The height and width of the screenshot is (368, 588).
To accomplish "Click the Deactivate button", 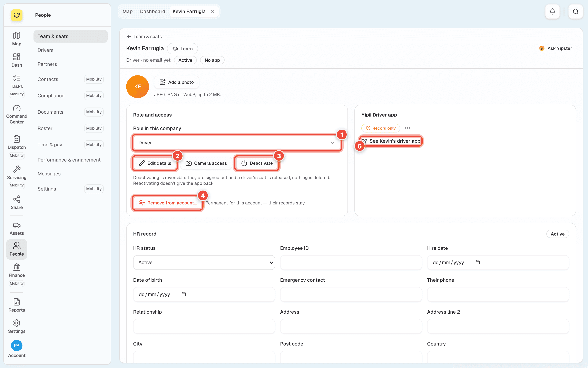I will (x=257, y=163).
